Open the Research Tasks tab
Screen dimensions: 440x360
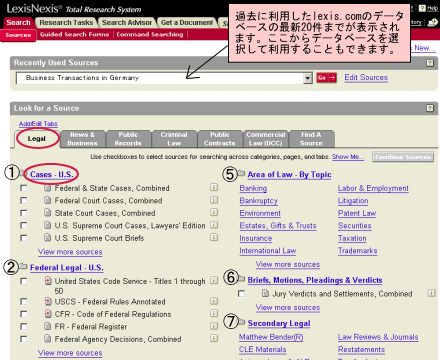tap(66, 23)
